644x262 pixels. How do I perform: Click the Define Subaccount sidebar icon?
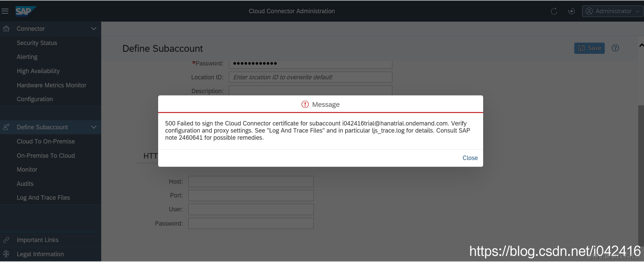[6, 127]
